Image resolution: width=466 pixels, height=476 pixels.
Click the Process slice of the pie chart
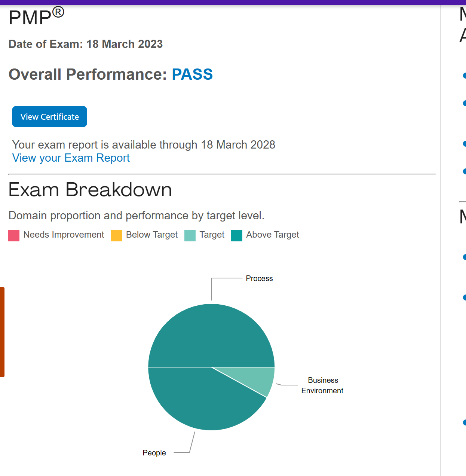[211, 335]
